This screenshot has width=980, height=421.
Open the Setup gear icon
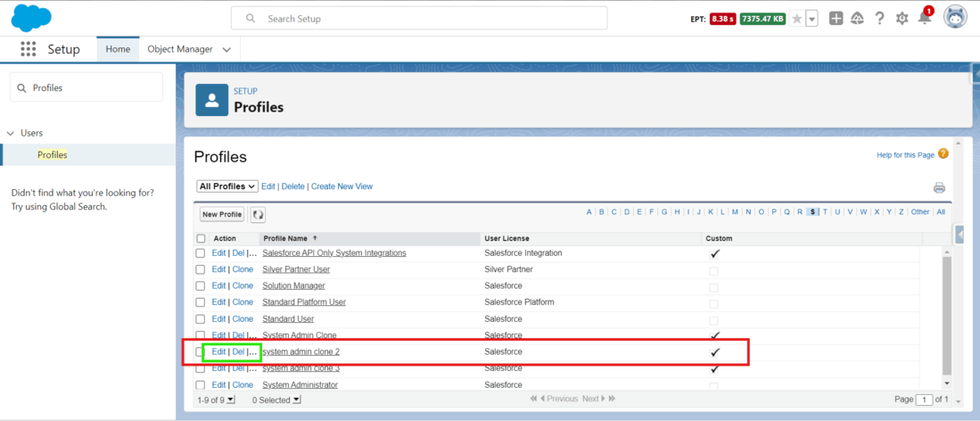pos(902,19)
